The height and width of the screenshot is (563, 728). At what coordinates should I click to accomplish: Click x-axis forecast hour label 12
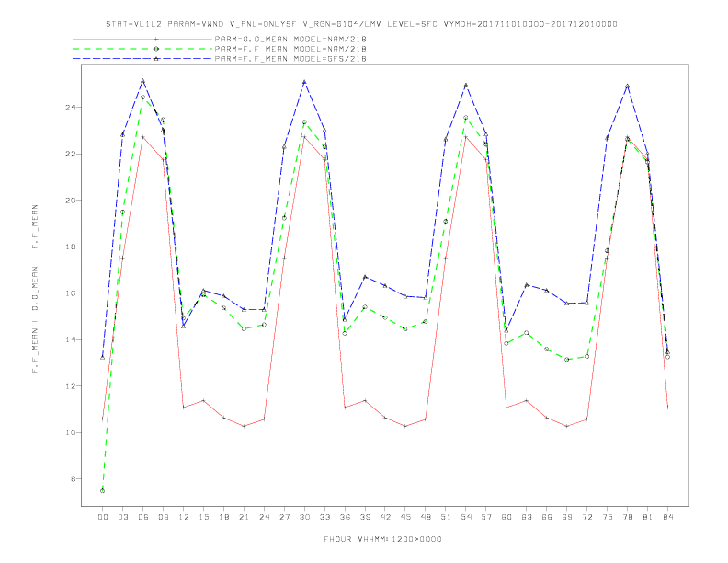(x=184, y=517)
